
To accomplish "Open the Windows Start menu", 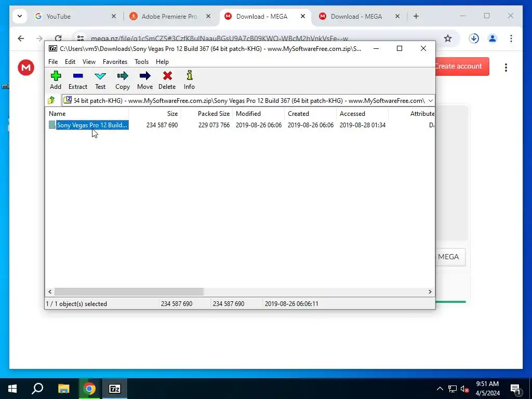I will coord(12,389).
